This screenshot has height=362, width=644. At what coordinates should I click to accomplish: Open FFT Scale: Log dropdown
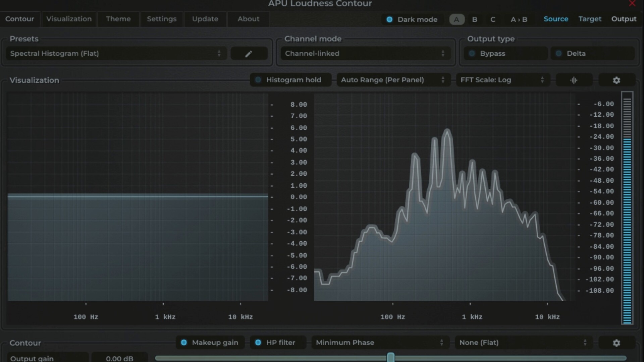[502, 80]
